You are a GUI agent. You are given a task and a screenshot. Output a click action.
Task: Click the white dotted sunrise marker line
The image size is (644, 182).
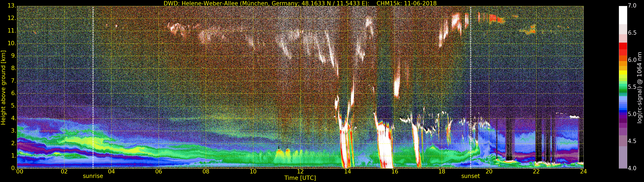93,87
